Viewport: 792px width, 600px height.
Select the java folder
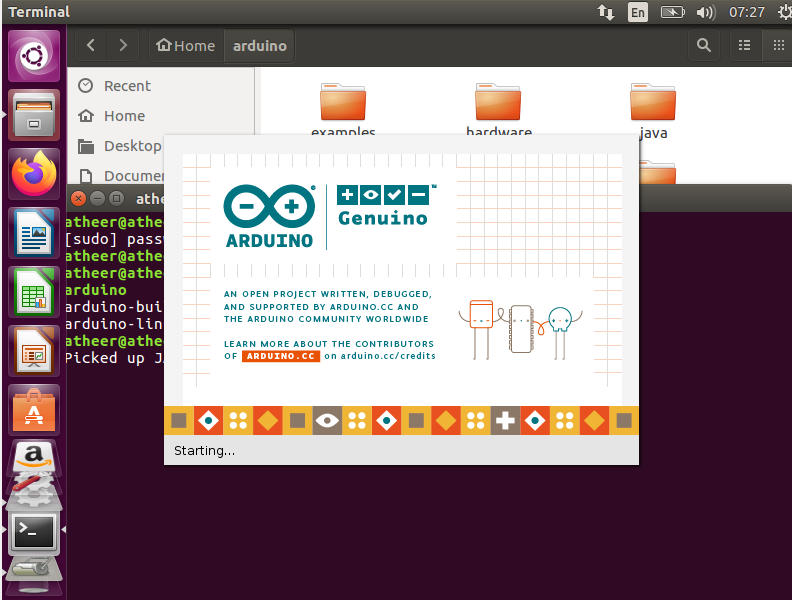point(653,111)
